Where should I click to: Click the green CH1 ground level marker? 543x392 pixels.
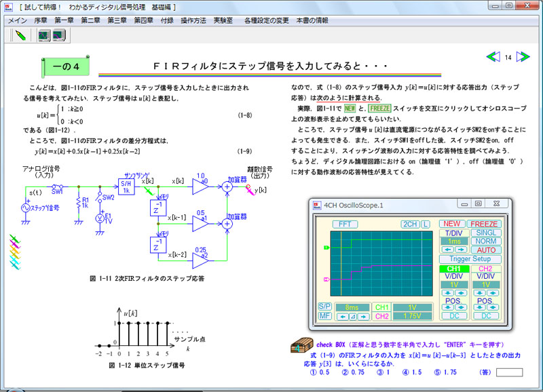click(326, 248)
